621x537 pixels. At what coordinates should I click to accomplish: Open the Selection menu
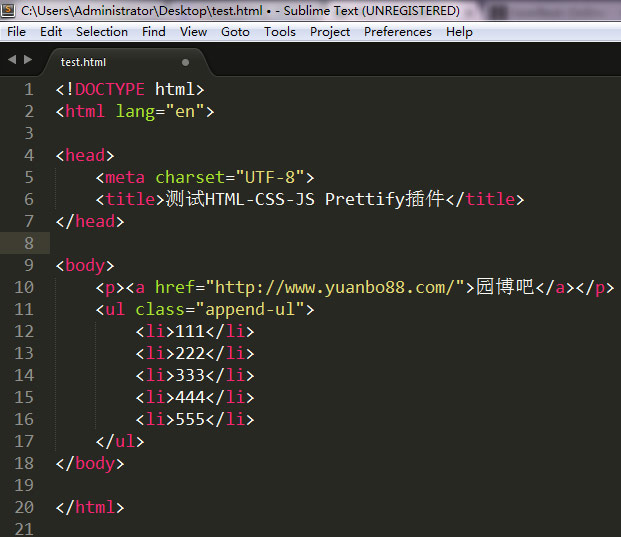click(102, 32)
